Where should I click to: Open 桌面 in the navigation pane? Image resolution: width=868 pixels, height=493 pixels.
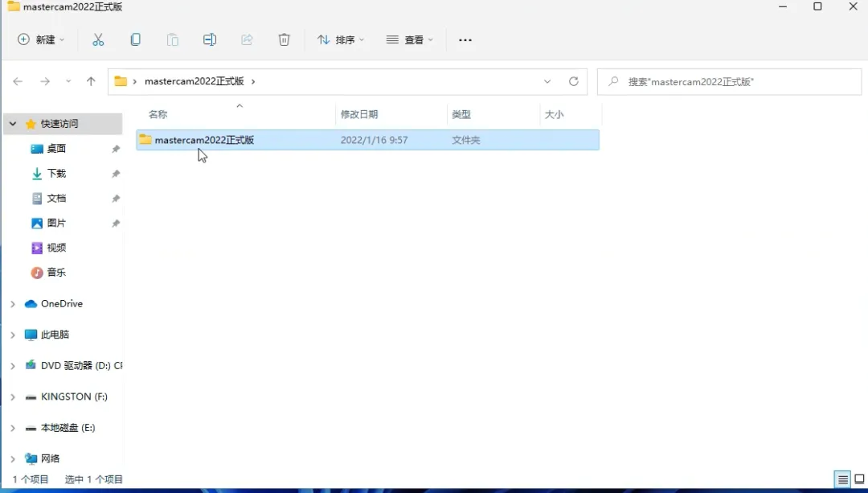56,149
